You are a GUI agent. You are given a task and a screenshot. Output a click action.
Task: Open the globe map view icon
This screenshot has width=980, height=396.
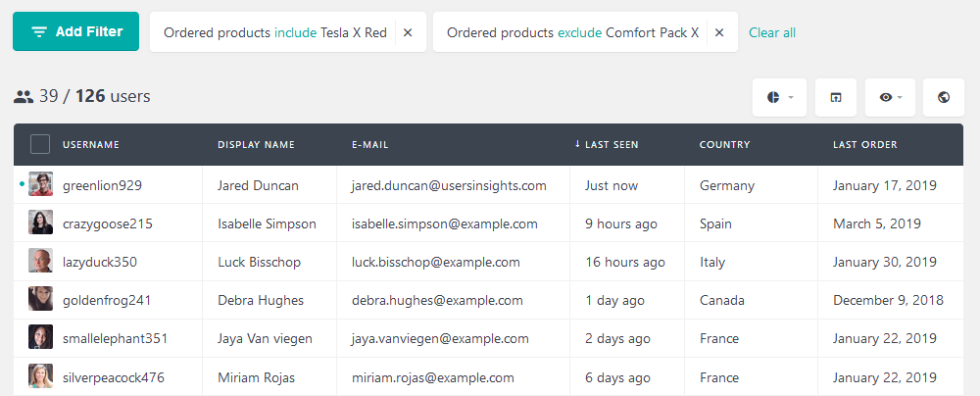pos(944,97)
